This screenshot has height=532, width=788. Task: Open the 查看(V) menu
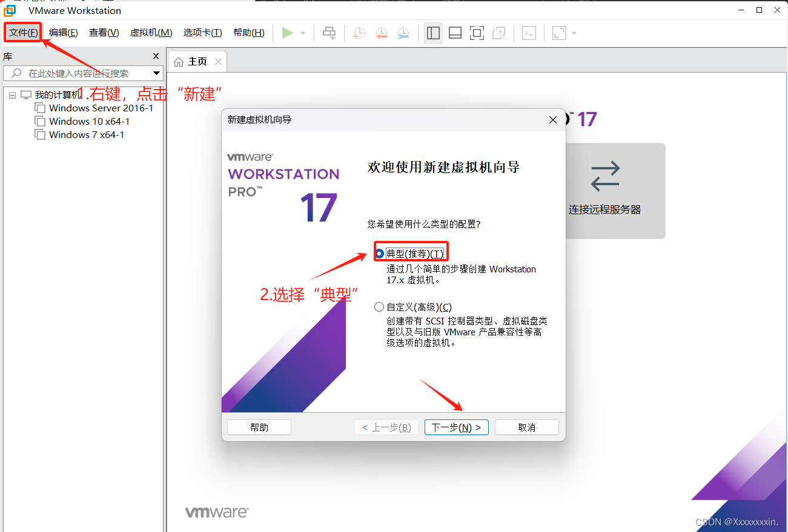pyautogui.click(x=104, y=33)
